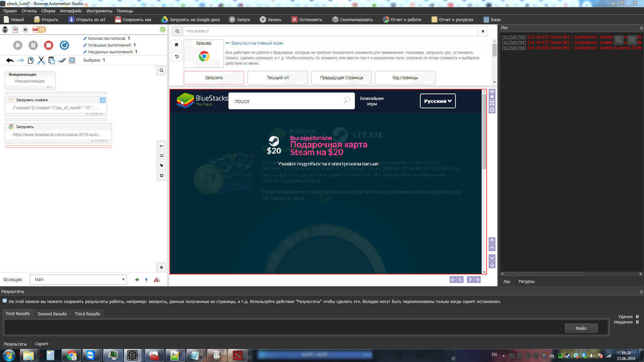Click Загрузить на Google диск

click(x=191, y=19)
